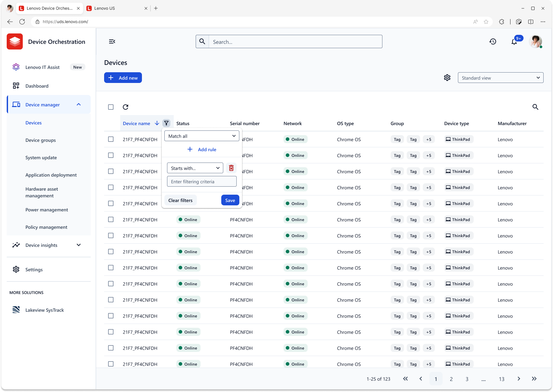Viewport: 553px width, 392px height.
Task: Check the eighth device row checkbox
Action: coord(111,252)
